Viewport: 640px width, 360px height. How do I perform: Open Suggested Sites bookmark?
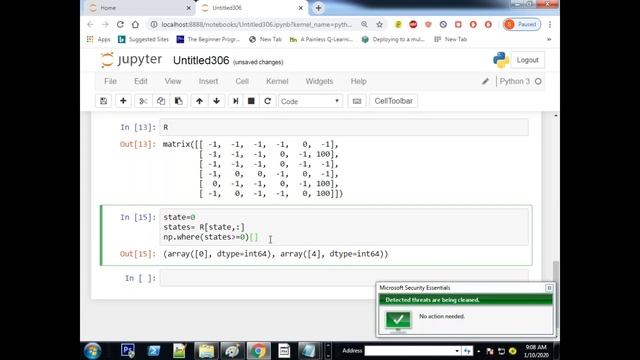pyautogui.click(x=143, y=39)
